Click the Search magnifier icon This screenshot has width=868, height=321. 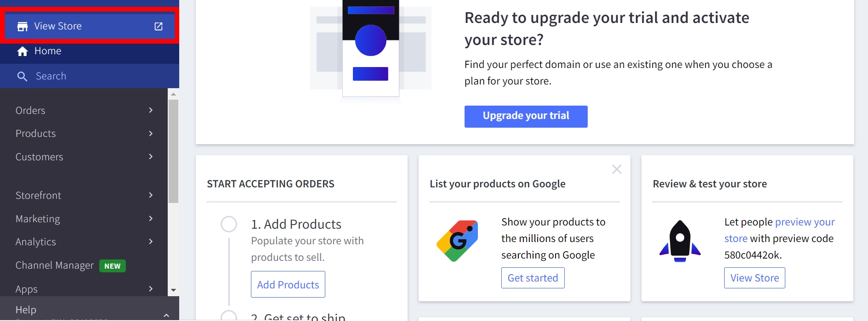(x=22, y=76)
